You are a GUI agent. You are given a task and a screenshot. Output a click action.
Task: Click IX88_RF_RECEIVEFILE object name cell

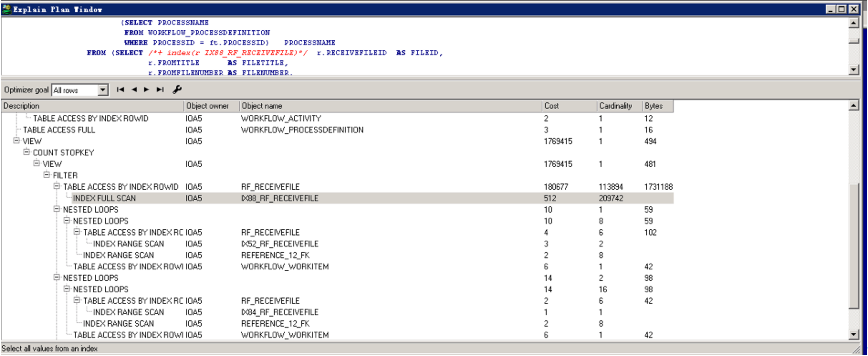click(280, 198)
